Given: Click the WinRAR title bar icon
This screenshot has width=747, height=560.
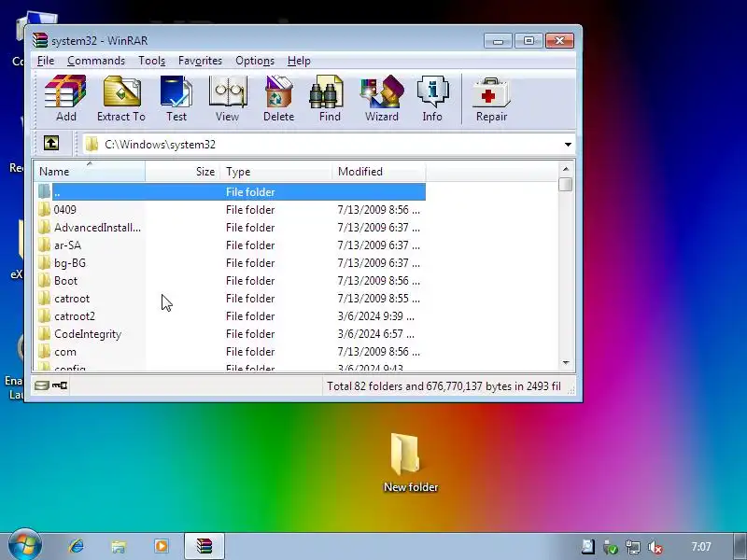Looking at the screenshot, I should [x=40, y=40].
